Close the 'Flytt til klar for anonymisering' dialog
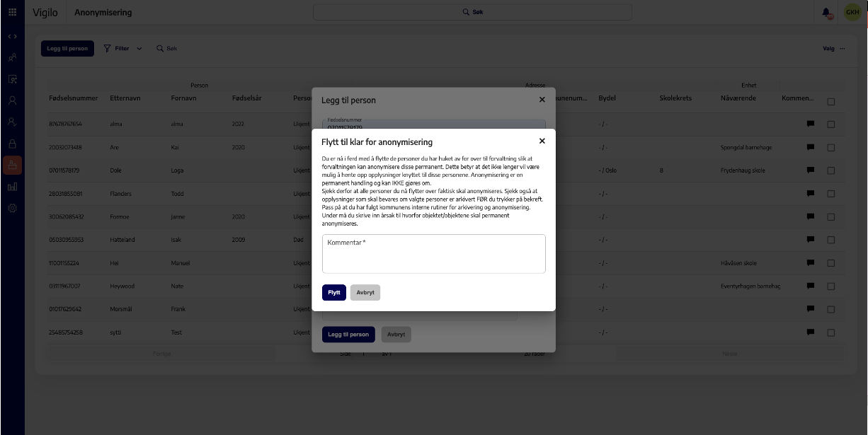The height and width of the screenshot is (435, 868). [x=542, y=141]
